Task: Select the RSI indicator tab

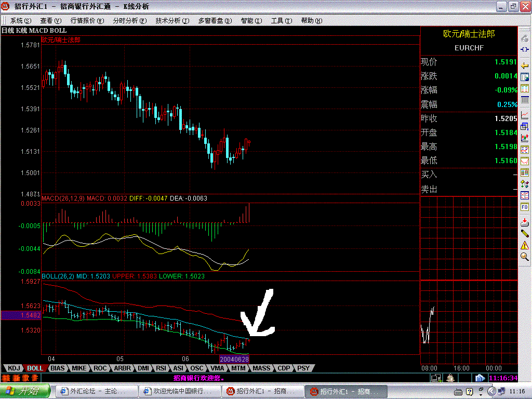Action: [x=161, y=368]
